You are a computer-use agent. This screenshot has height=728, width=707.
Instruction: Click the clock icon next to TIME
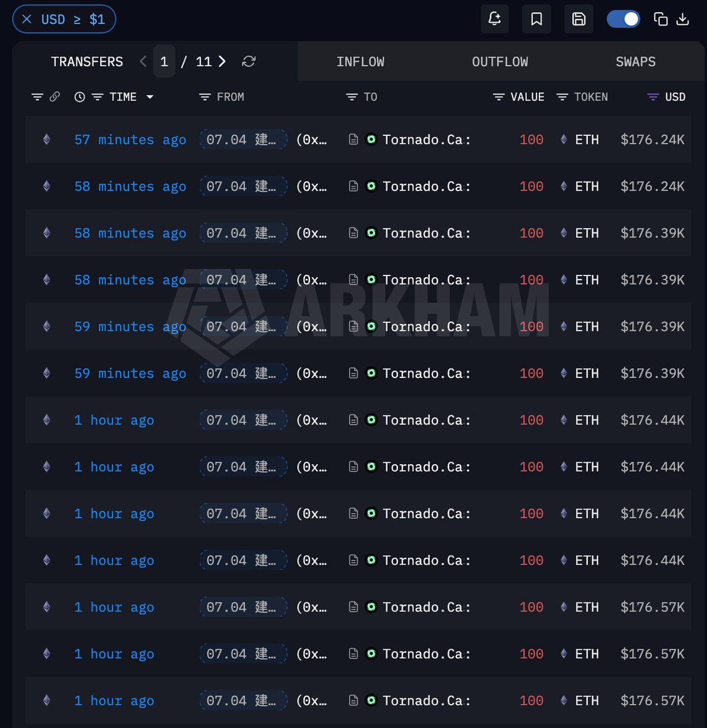tap(79, 96)
